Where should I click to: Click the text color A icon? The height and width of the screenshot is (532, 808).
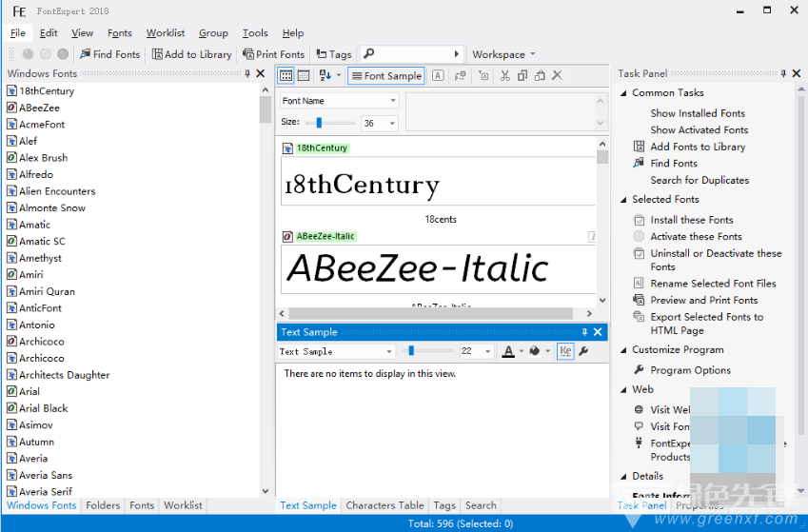(x=508, y=351)
